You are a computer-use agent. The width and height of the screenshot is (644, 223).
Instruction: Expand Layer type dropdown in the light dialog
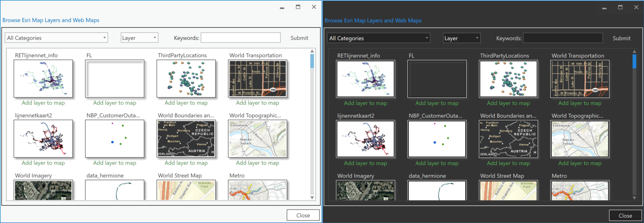139,38
